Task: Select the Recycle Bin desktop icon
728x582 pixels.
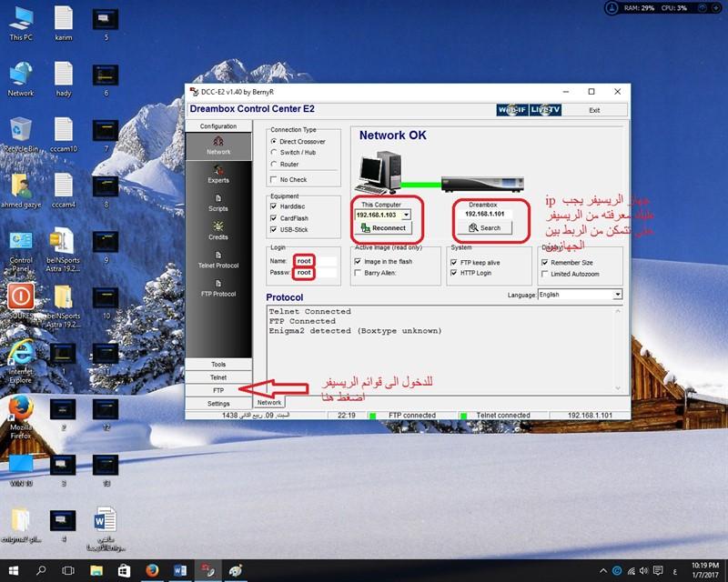Action: point(21,135)
